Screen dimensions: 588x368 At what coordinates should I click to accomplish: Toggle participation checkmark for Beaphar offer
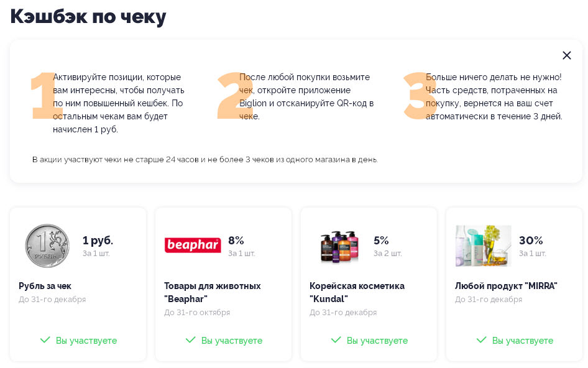pyautogui.click(x=191, y=340)
